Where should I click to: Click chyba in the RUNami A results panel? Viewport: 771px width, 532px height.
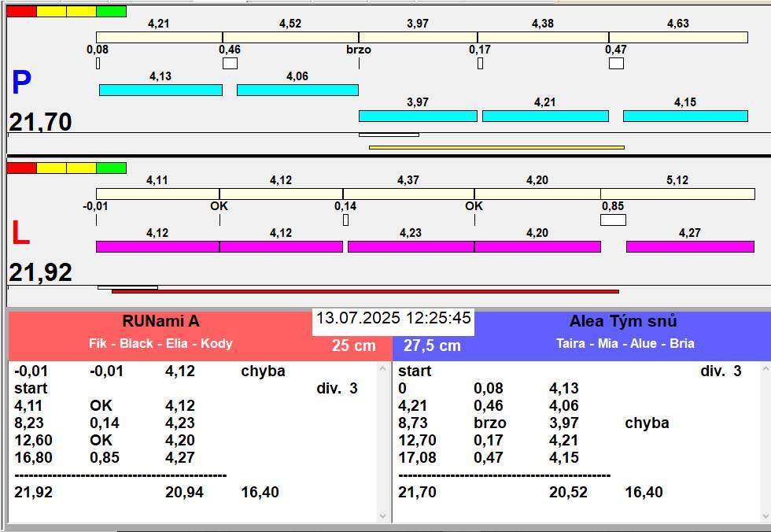click(263, 371)
